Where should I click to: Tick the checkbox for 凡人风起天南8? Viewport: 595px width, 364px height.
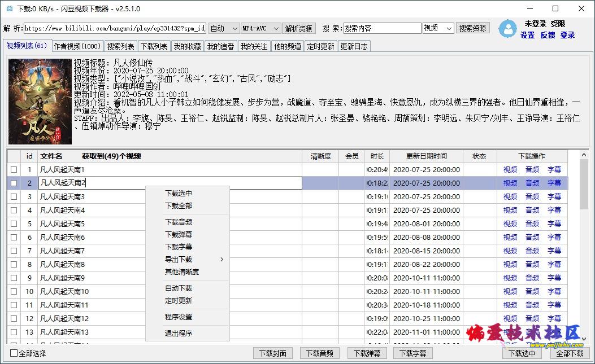click(14, 264)
